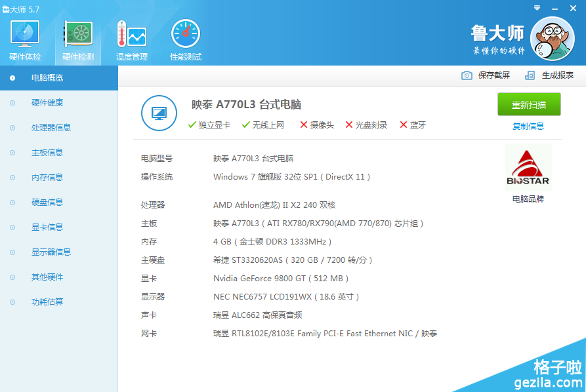This screenshot has width=586, height=392.
Task: Click the 保存截屏 text label
Action: point(494,75)
